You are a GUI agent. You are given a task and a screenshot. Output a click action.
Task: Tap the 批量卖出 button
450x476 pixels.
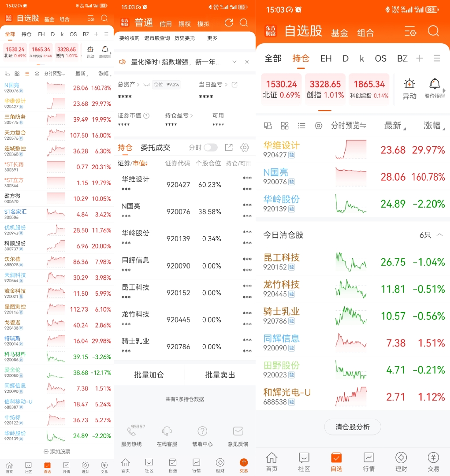220,375
